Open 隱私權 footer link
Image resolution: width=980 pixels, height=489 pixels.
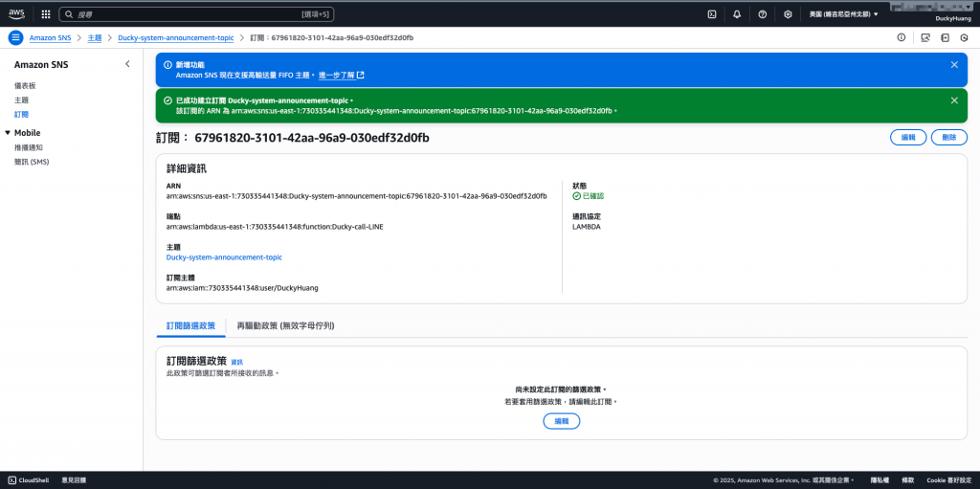880,480
